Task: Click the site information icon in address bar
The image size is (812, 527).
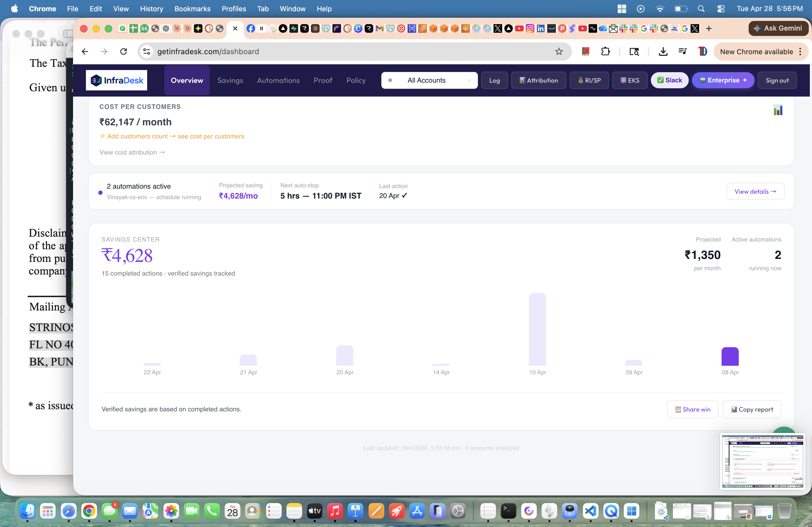Action: coord(146,52)
